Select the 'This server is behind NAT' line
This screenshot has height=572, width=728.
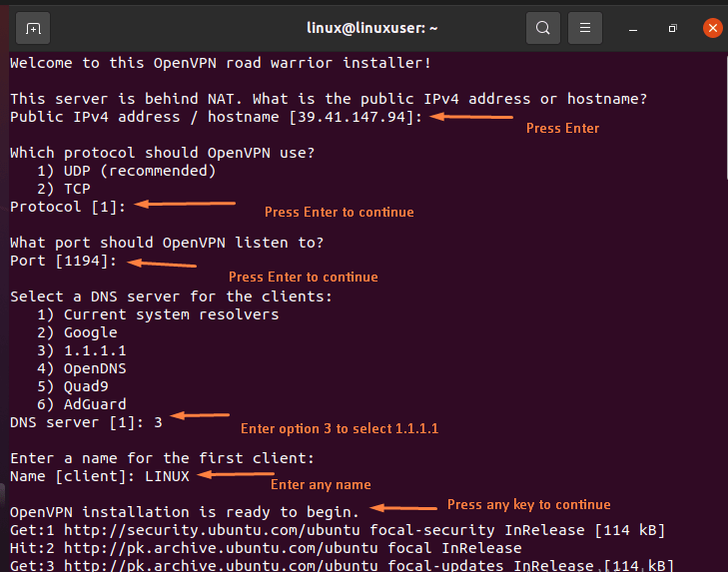pyautogui.click(x=329, y=99)
